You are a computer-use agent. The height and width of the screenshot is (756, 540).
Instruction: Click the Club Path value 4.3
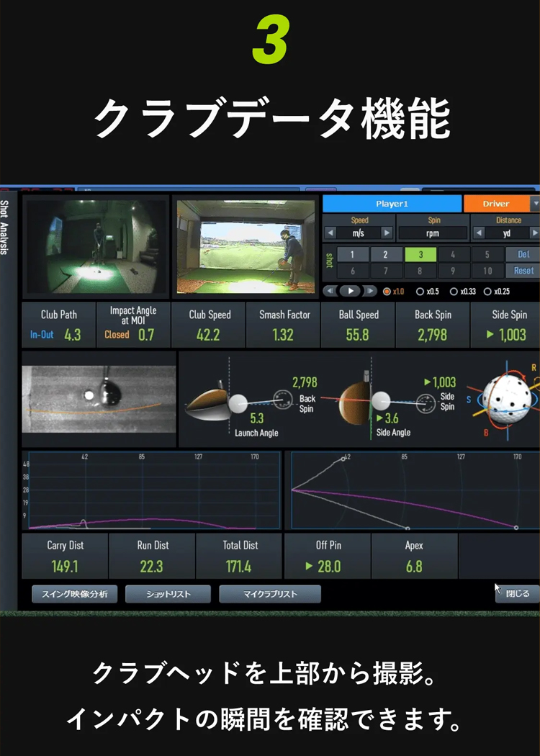73,335
